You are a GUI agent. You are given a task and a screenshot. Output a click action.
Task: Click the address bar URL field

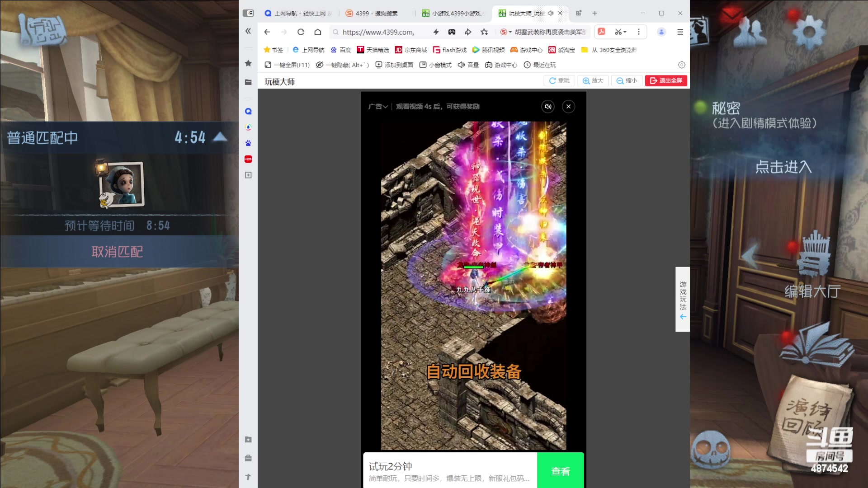pos(379,32)
